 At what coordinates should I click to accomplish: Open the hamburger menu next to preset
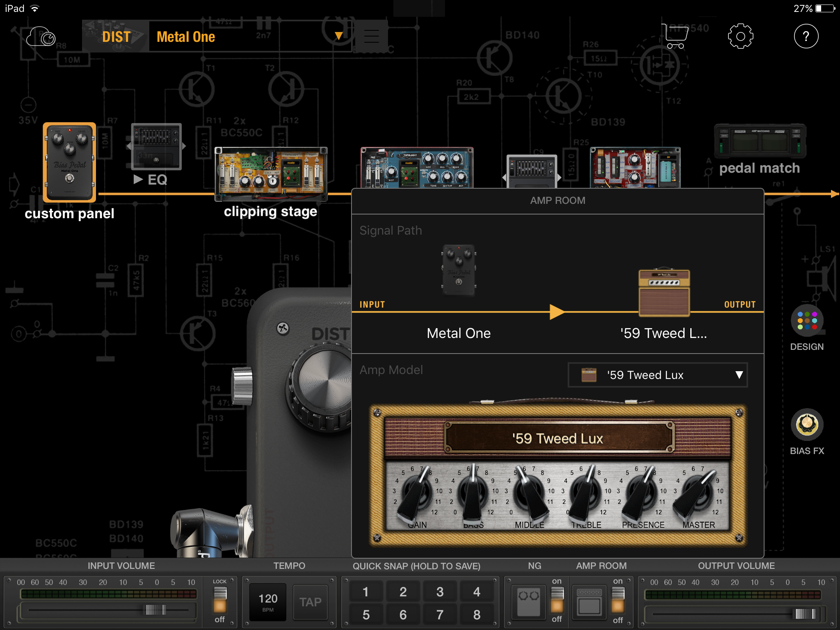(371, 37)
